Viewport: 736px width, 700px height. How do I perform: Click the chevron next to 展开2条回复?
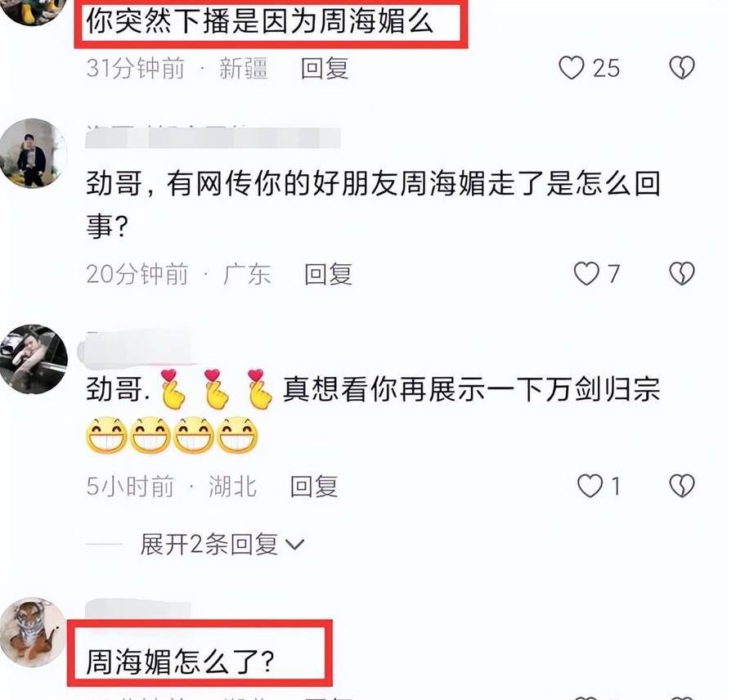[294, 545]
